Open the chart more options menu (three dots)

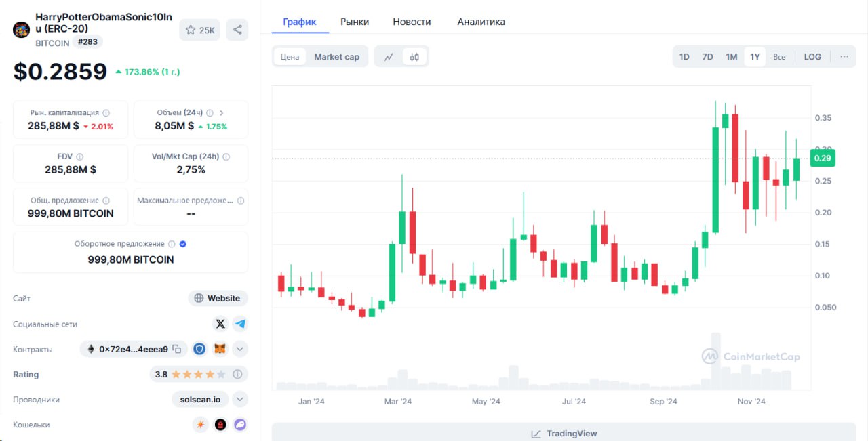point(844,57)
